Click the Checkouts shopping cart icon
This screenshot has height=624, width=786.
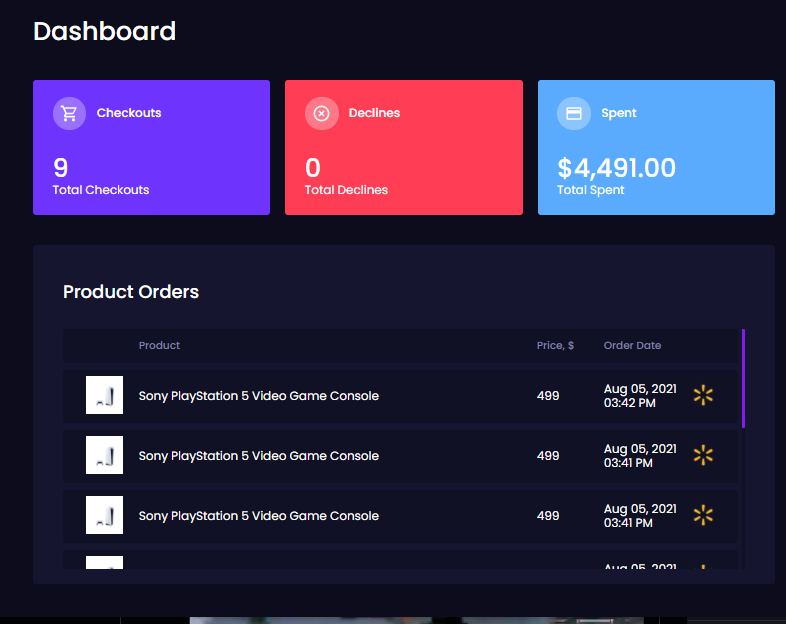point(69,113)
